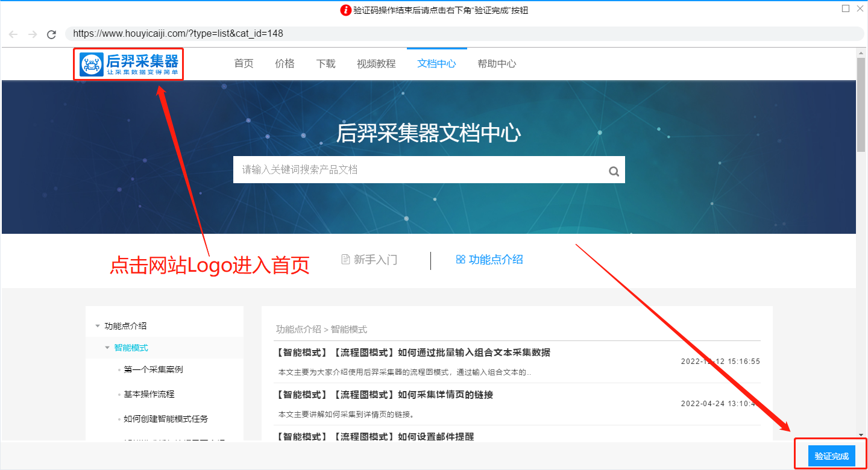Open article 如何通过批量输入组合文本采集数据
Screen dimensions: 868x470
412,352
